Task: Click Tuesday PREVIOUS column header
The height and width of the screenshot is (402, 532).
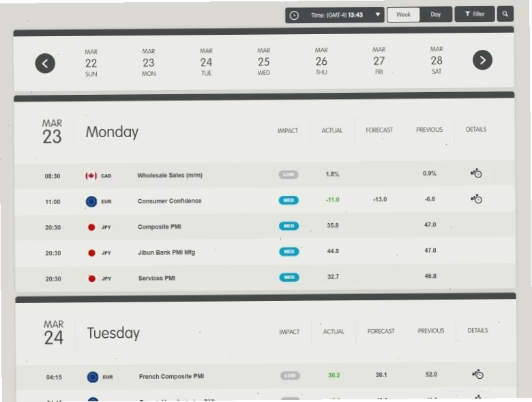Action: coord(431,331)
